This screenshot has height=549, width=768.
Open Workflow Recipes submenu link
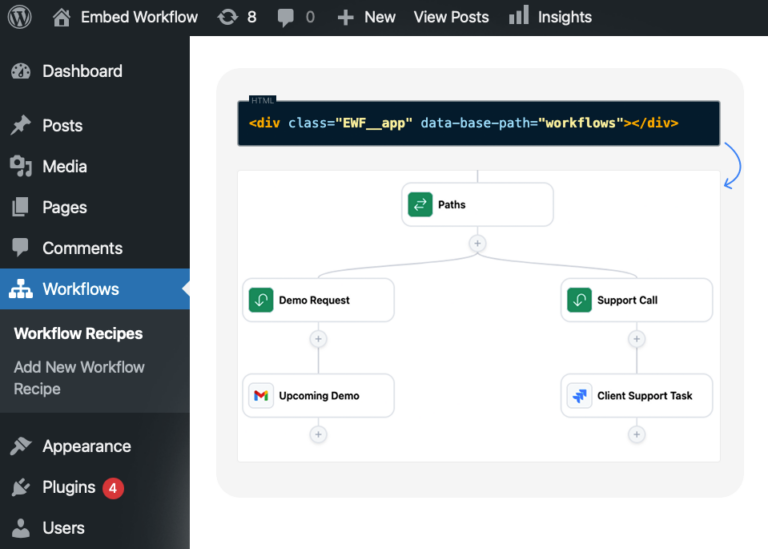(x=78, y=334)
